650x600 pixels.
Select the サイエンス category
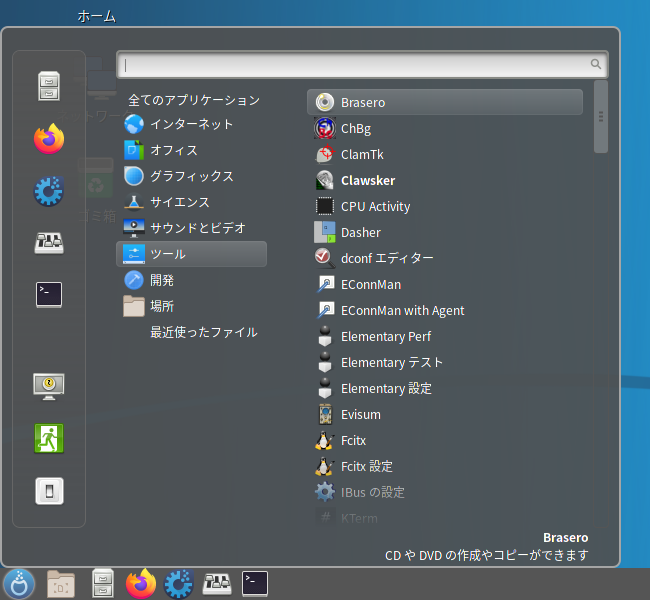click(192, 202)
